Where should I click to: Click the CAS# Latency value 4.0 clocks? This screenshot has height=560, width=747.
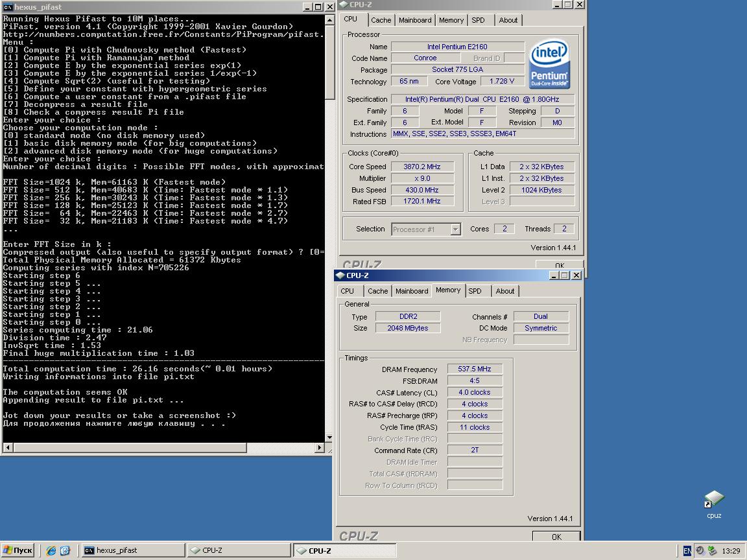pos(475,392)
